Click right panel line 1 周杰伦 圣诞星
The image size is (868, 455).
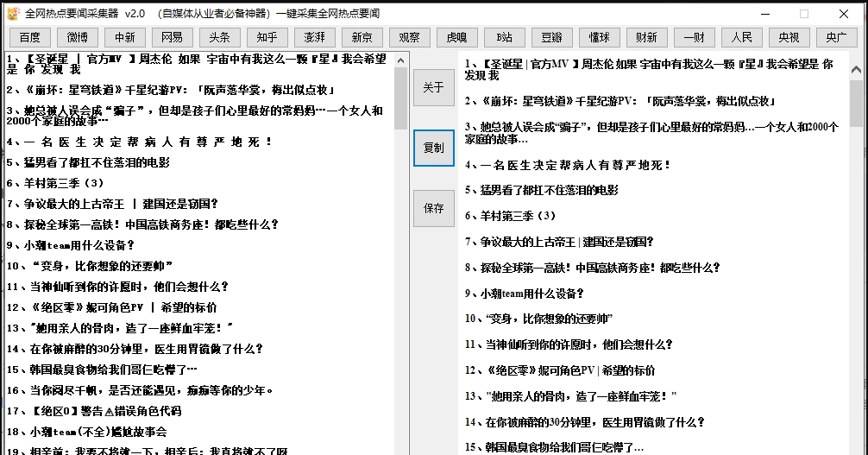click(x=649, y=70)
